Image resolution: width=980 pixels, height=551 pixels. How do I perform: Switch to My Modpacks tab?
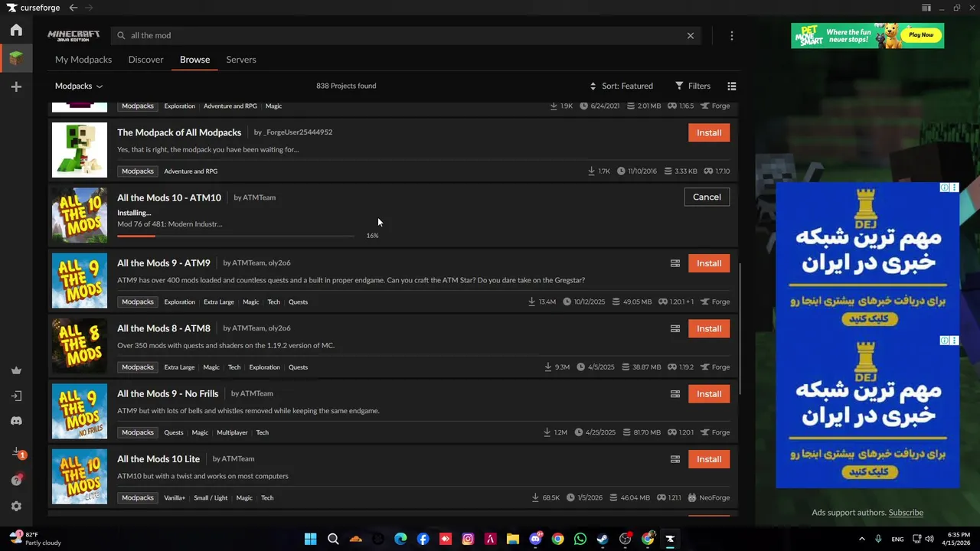[x=83, y=60]
